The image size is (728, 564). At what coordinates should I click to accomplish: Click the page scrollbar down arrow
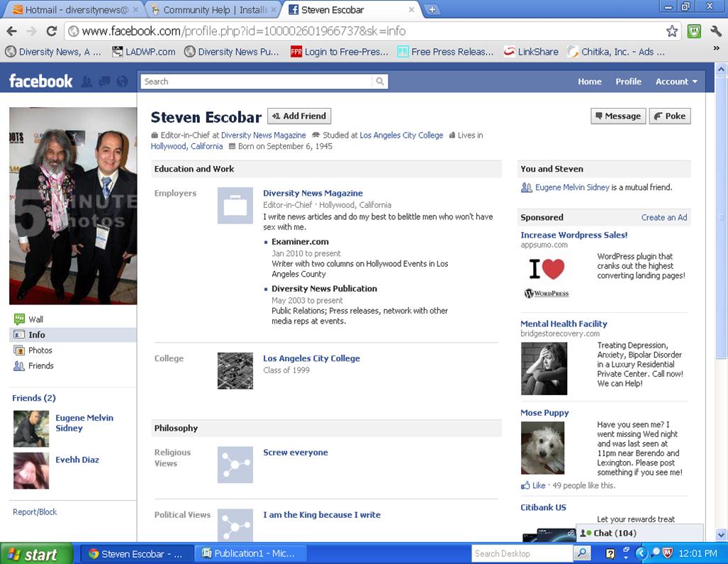[x=721, y=535]
